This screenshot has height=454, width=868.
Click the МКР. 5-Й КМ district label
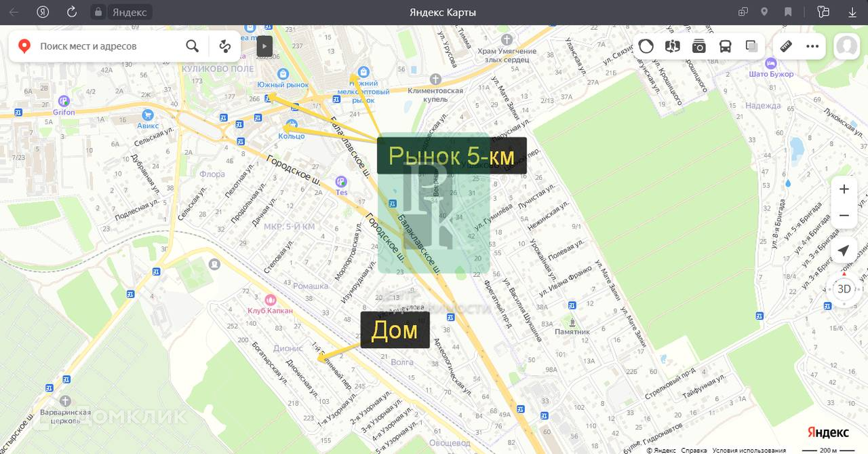coord(289,227)
